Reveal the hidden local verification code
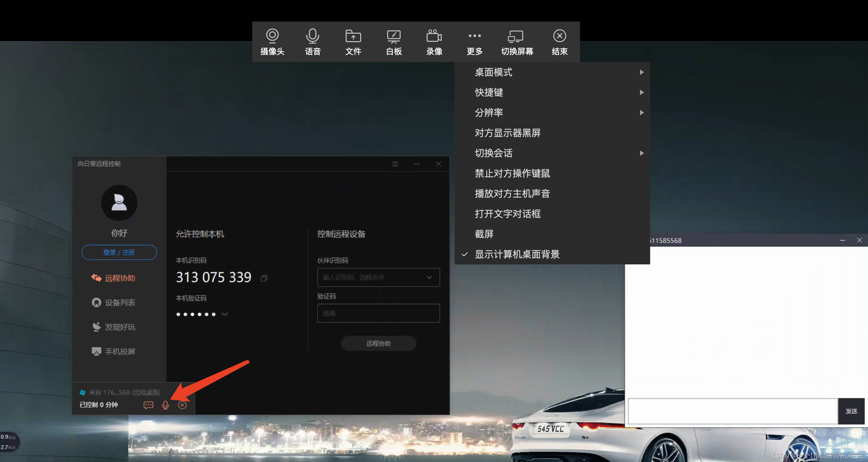This screenshot has width=868, height=462. pyautogui.click(x=225, y=314)
